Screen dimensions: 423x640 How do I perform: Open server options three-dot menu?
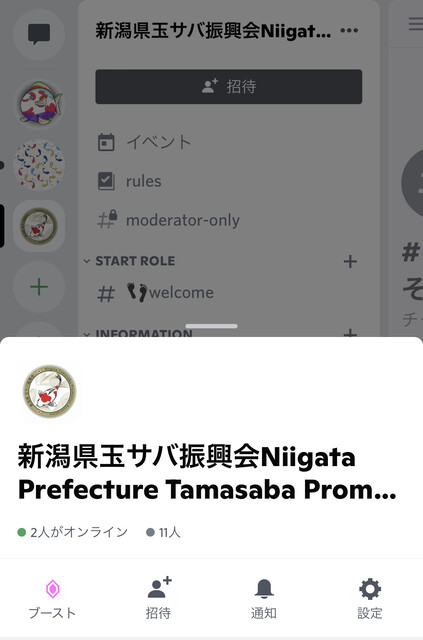(349, 30)
